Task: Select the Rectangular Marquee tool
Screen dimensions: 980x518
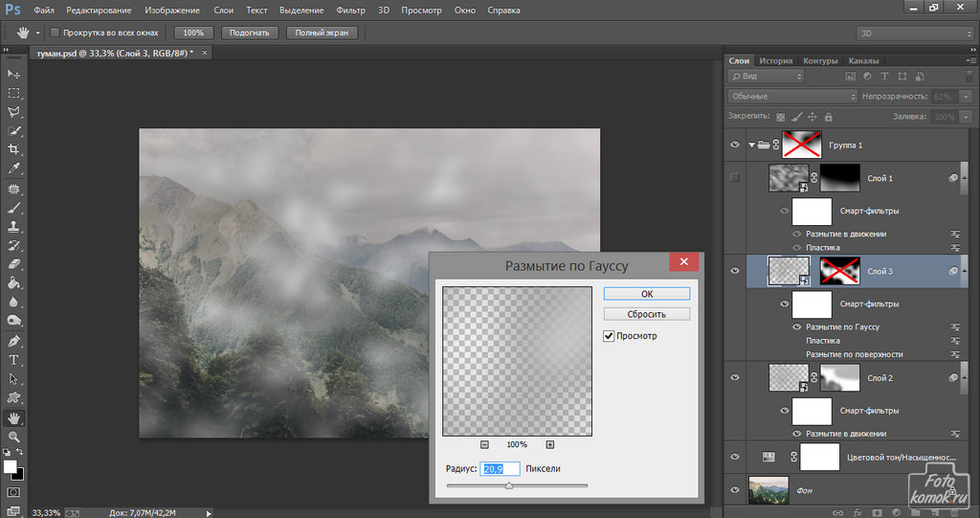Action: pyautogui.click(x=14, y=93)
